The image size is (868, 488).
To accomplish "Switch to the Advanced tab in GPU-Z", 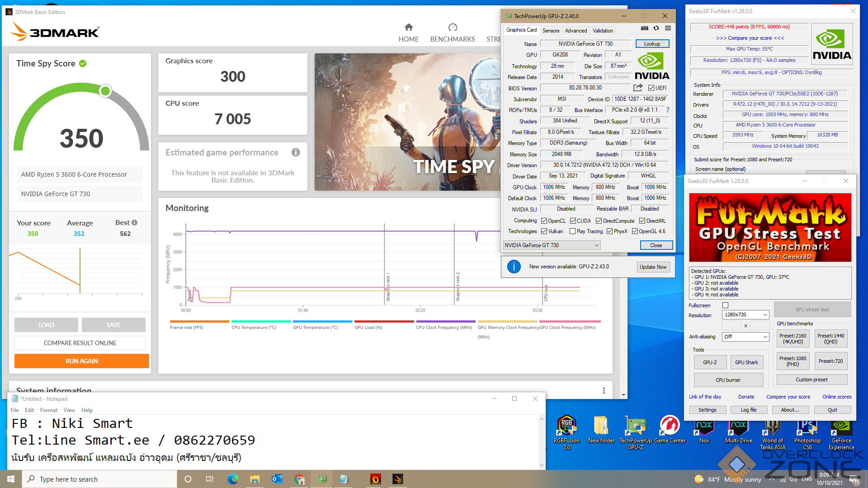I will coord(576,31).
